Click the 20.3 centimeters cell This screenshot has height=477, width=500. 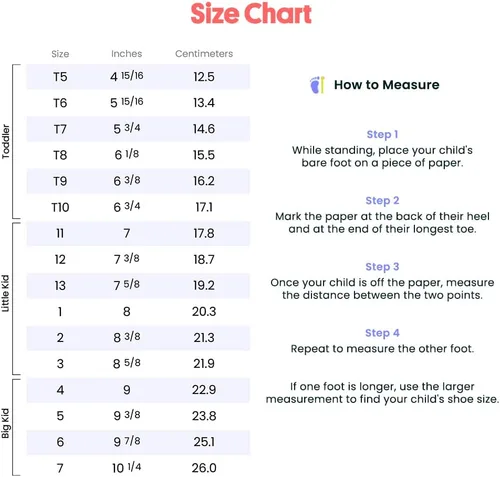tap(204, 312)
